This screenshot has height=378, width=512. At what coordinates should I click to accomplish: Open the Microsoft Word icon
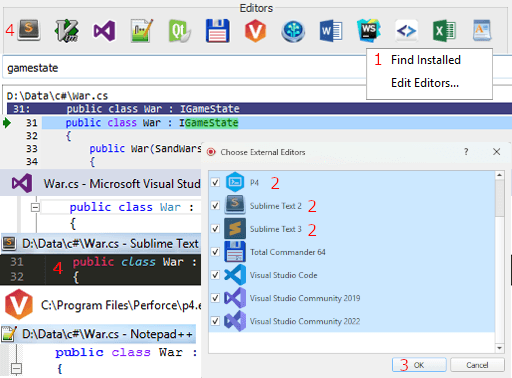pyautogui.click(x=331, y=31)
